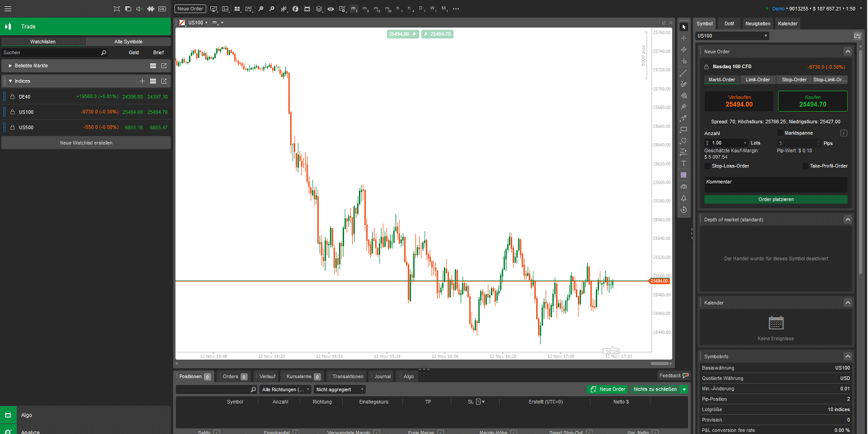The image size is (868, 434).
Task: Open the US100 symbol dropdown in order panel
Action: [x=732, y=36]
